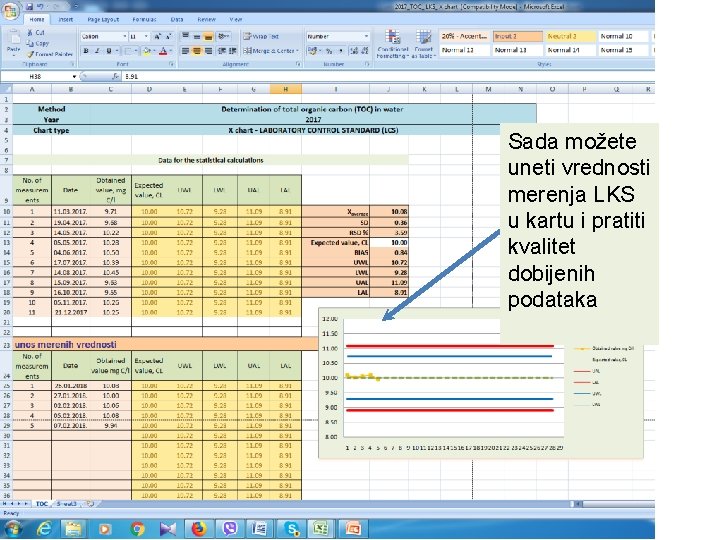This screenshot has height=540, width=720.
Task: Toggle italic formatting
Action: [x=97, y=51]
